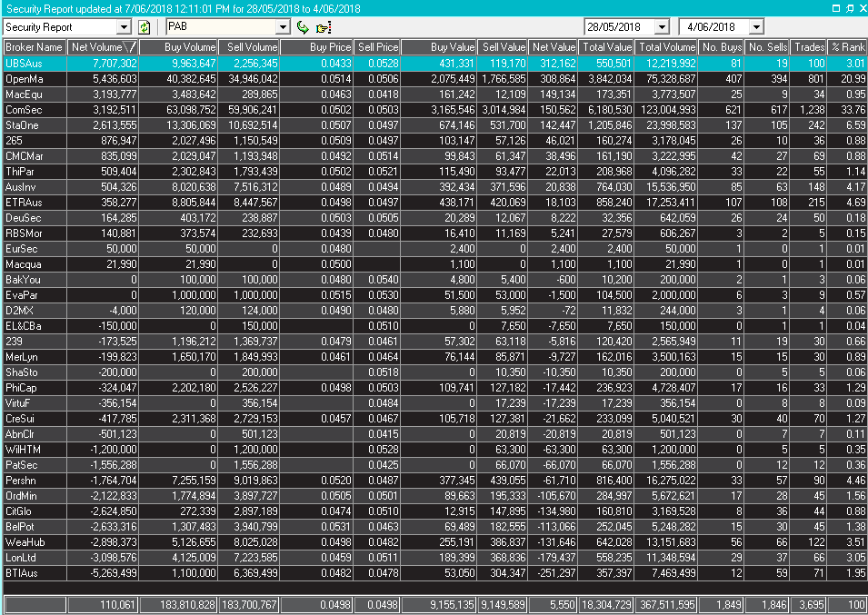The width and height of the screenshot is (868, 615).
Task: Sort by the Broker Name column header
Action: [35, 47]
